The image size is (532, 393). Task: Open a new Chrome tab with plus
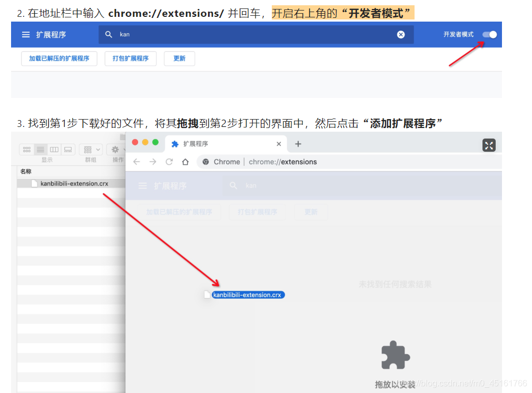click(x=298, y=144)
